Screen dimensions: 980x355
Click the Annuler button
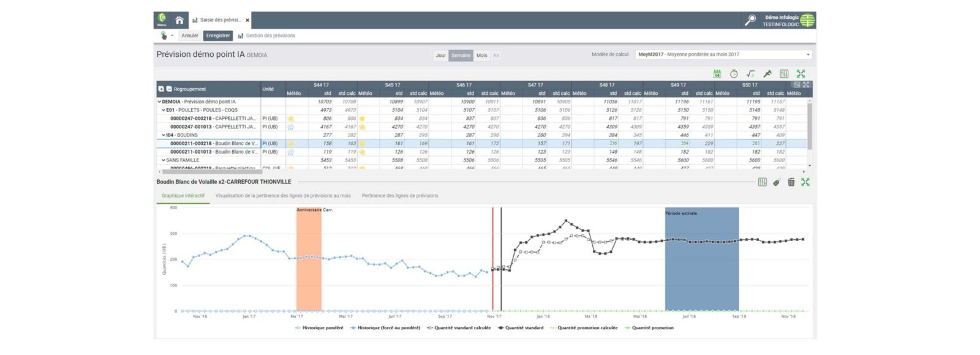coord(190,35)
